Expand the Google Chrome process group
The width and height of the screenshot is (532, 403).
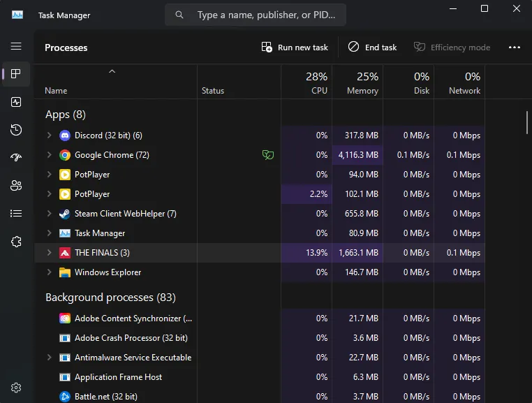(49, 155)
